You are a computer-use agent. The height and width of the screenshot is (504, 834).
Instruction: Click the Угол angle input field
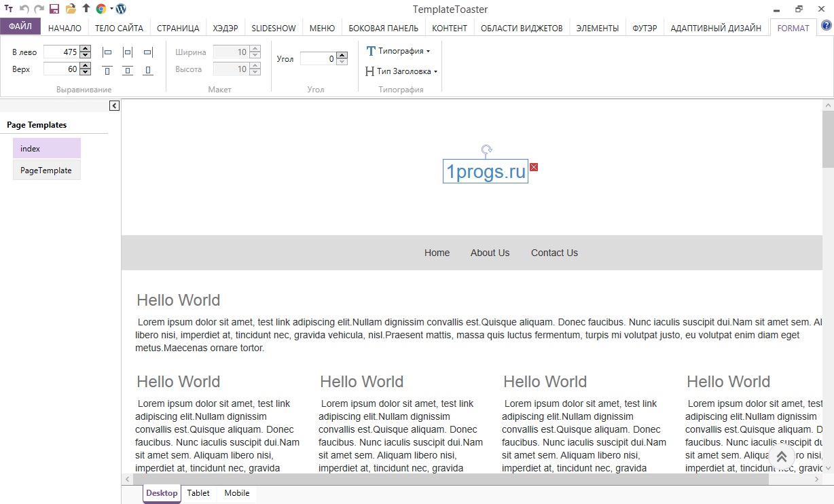(318, 59)
